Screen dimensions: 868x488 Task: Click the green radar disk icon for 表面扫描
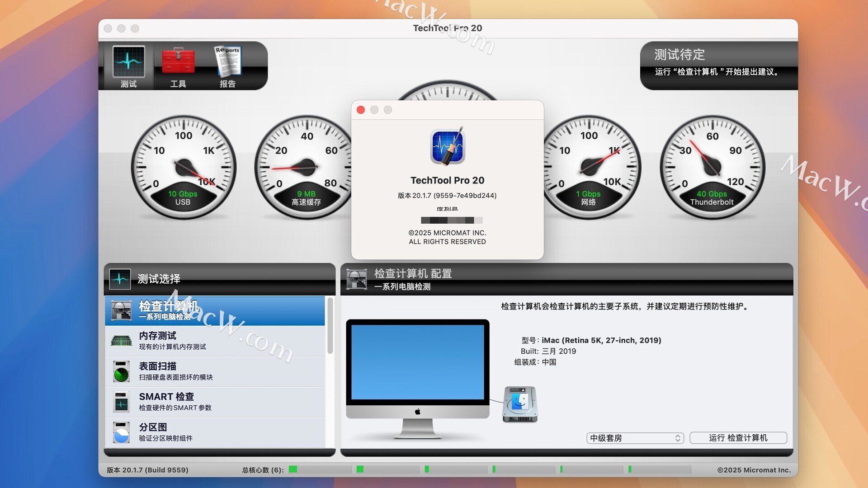pos(121,371)
